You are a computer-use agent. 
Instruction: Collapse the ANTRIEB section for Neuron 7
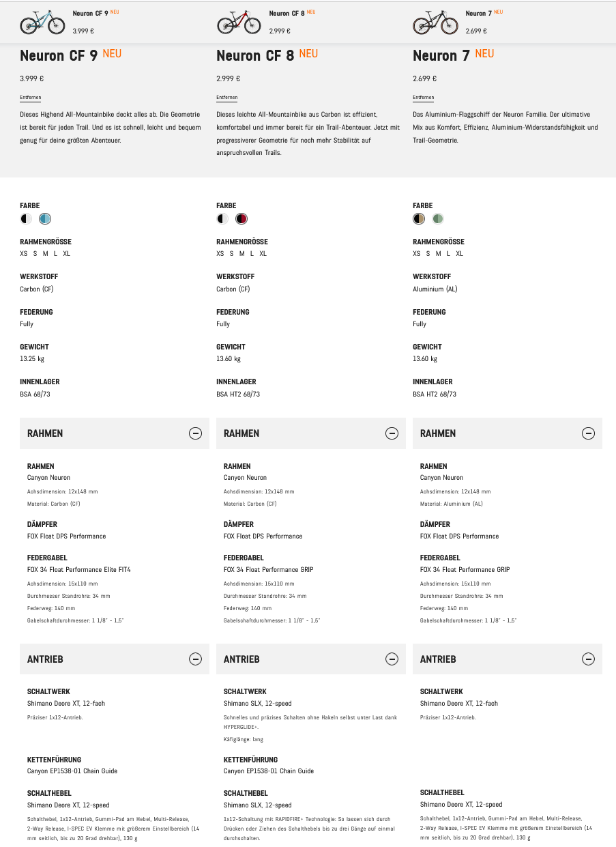588,659
